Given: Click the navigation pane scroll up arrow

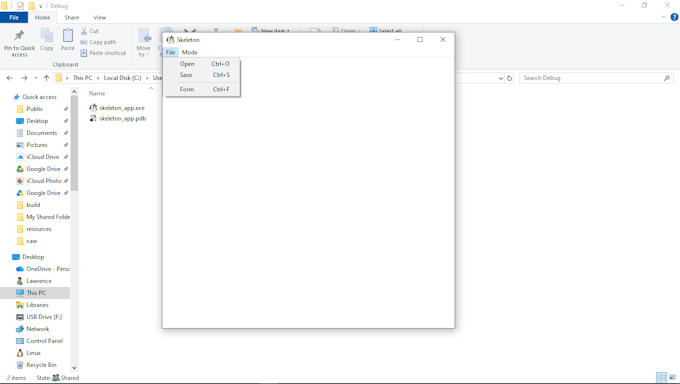Looking at the screenshot, I should tap(74, 92).
